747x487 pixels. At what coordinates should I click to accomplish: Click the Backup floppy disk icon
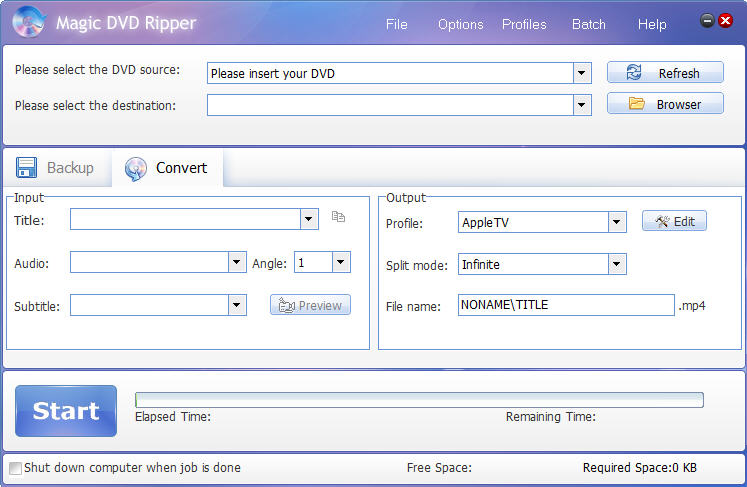tap(26, 168)
